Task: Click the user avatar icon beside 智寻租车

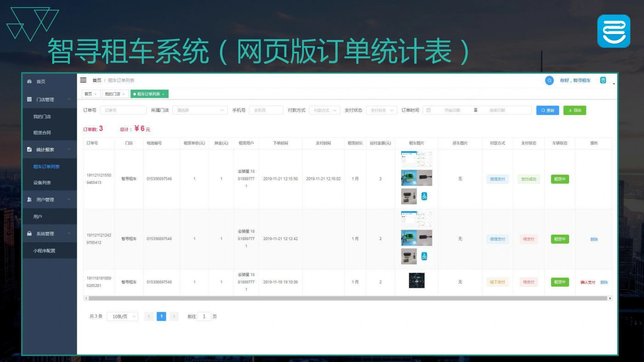Action: [x=603, y=80]
